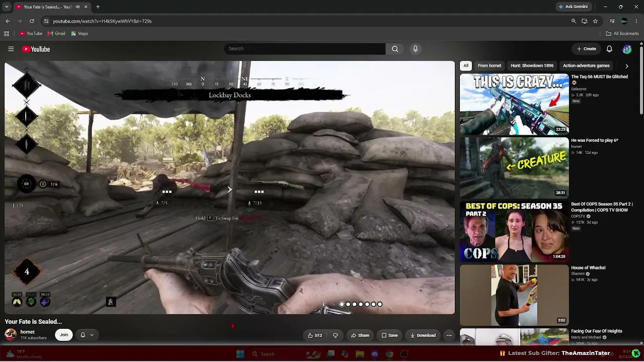The width and height of the screenshot is (644, 362).
Task: Open 'Facing Our Fear Of Heights' title
Action: click(596, 331)
